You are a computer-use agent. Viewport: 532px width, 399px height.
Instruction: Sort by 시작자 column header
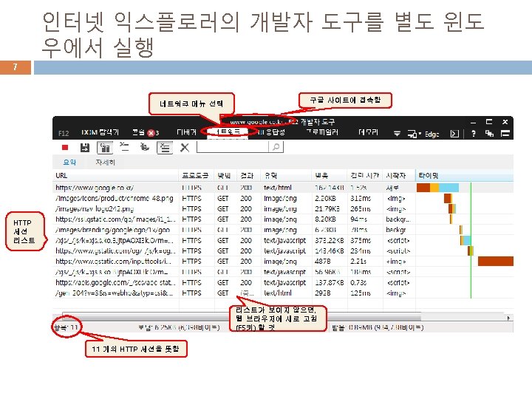coord(399,175)
